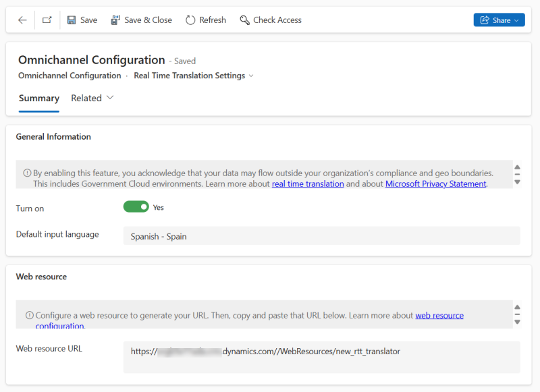Screen dimensions: 540x392
Task: Click the Share button
Action: pos(499,20)
